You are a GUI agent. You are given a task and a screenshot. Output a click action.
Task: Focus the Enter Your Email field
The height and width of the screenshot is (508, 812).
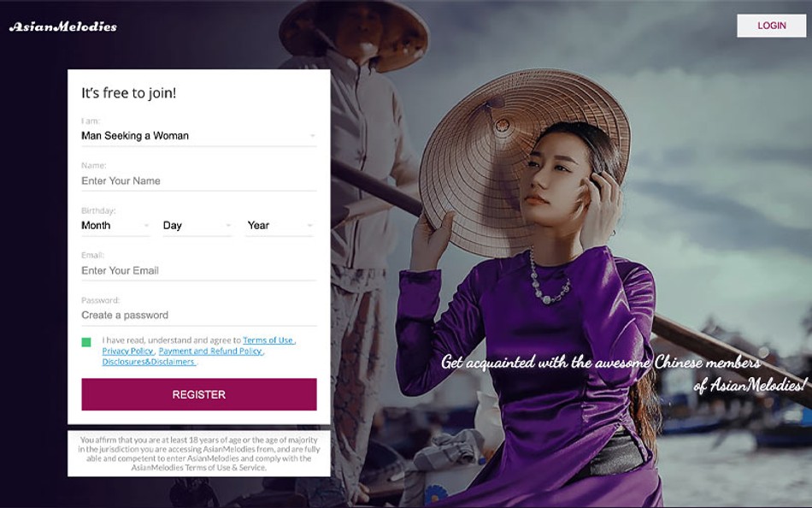(x=199, y=270)
